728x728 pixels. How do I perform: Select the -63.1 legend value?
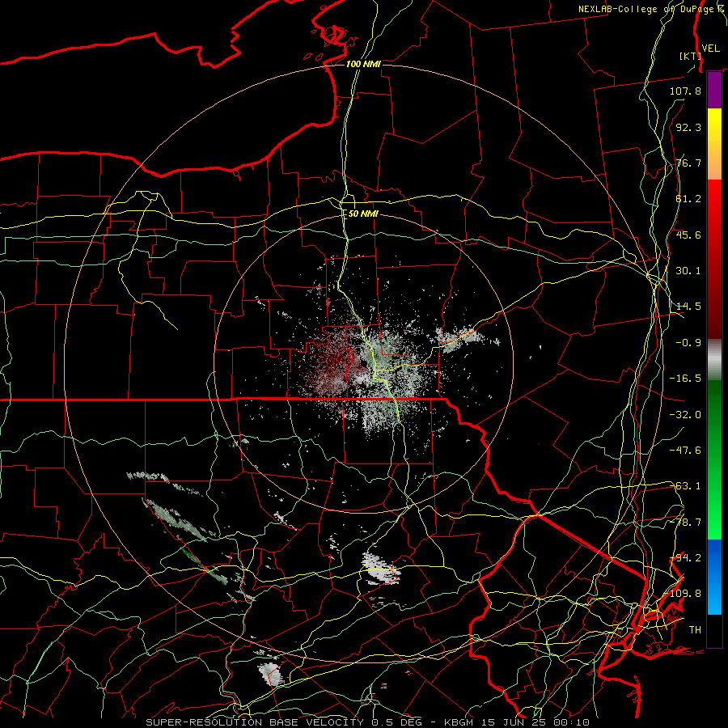point(685,486)
